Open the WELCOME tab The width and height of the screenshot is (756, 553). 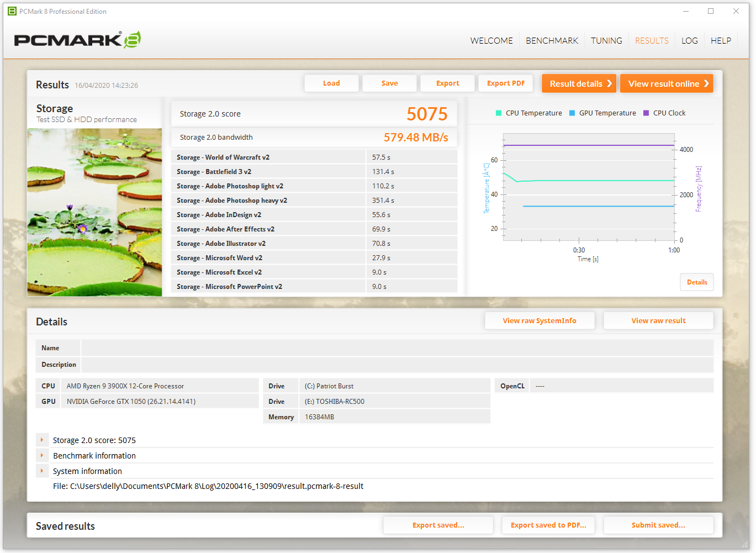tap(491, 41)
